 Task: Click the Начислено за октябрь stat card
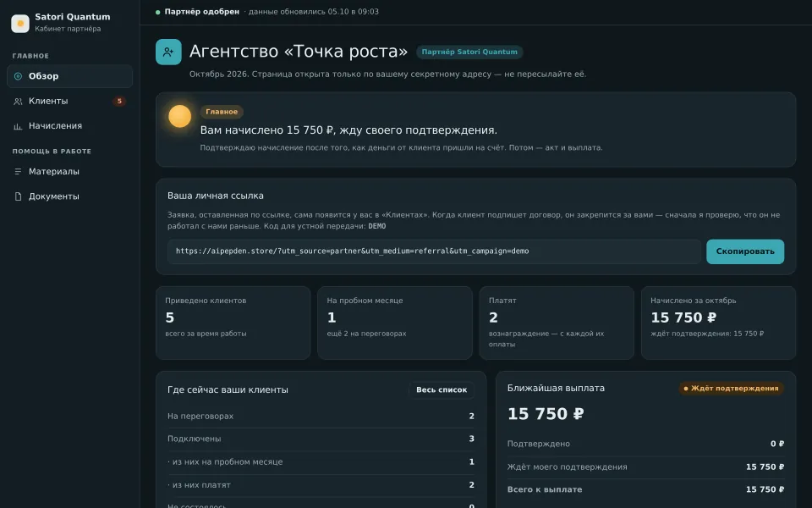[x=718, y=323]
